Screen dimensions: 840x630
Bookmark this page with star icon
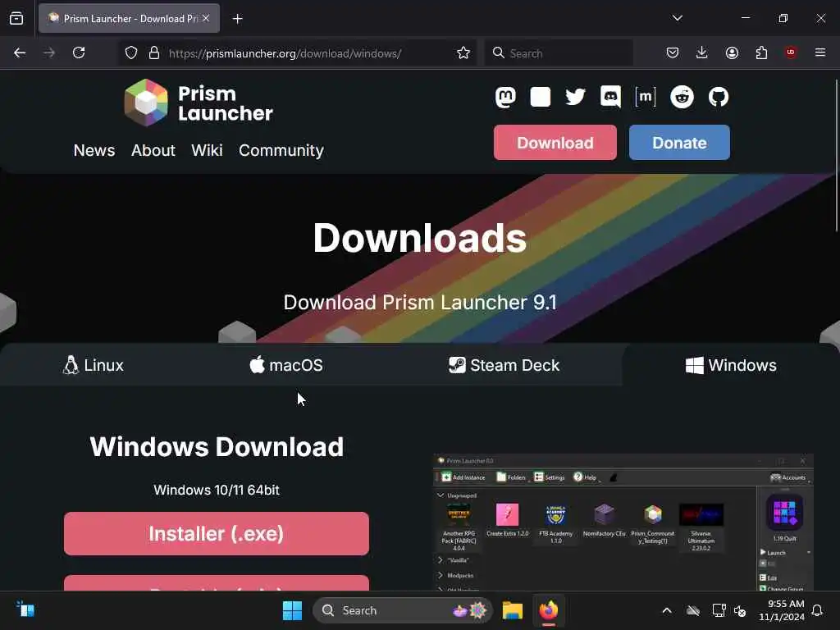tap(463, 52)
